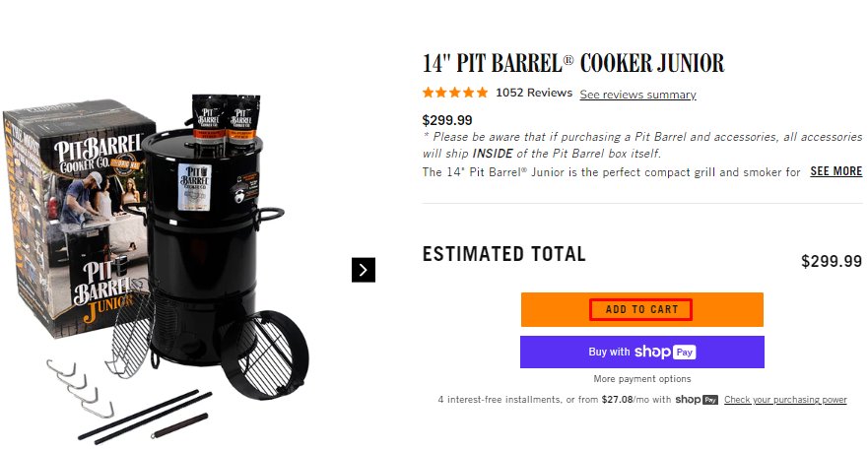868x450 pixels.
Task: Expand description with SEE MORE
Action: pos(835,171)
